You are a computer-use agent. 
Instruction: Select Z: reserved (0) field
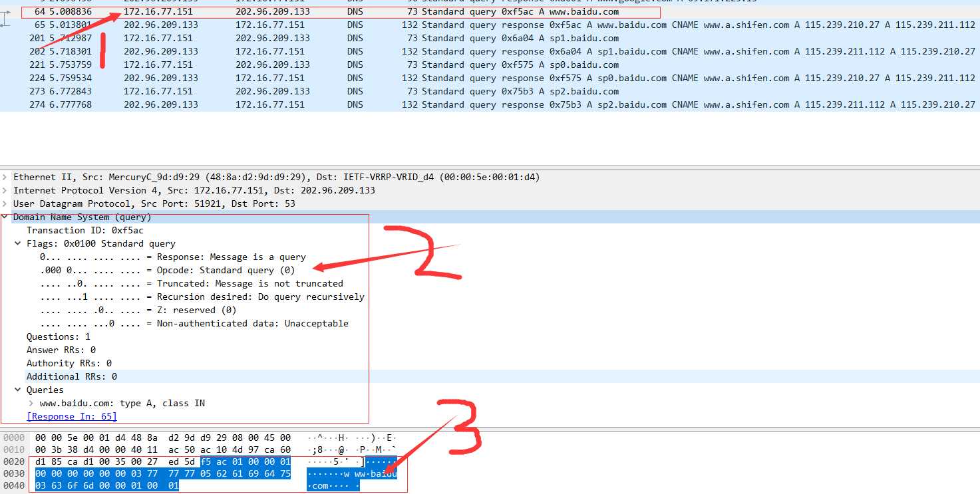tap(138, 310)
